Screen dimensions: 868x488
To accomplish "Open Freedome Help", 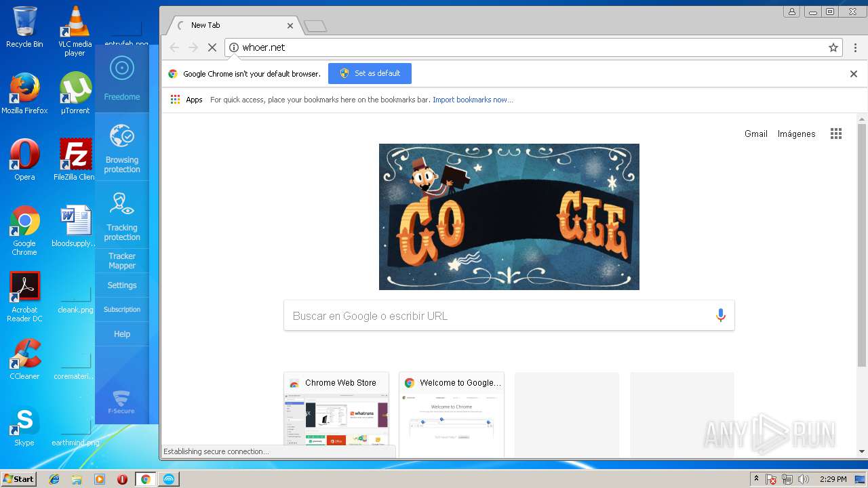I will point(122,334).
